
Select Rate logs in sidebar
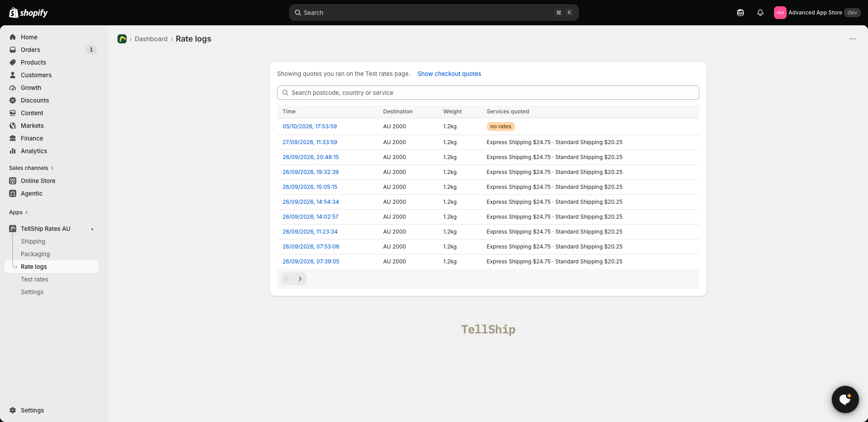coord(52,267)
